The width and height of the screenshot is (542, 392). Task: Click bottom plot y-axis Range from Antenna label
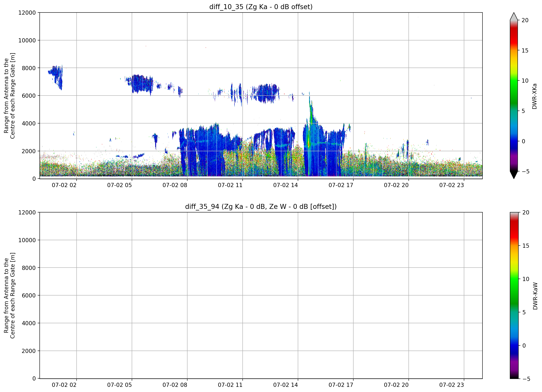9,295
